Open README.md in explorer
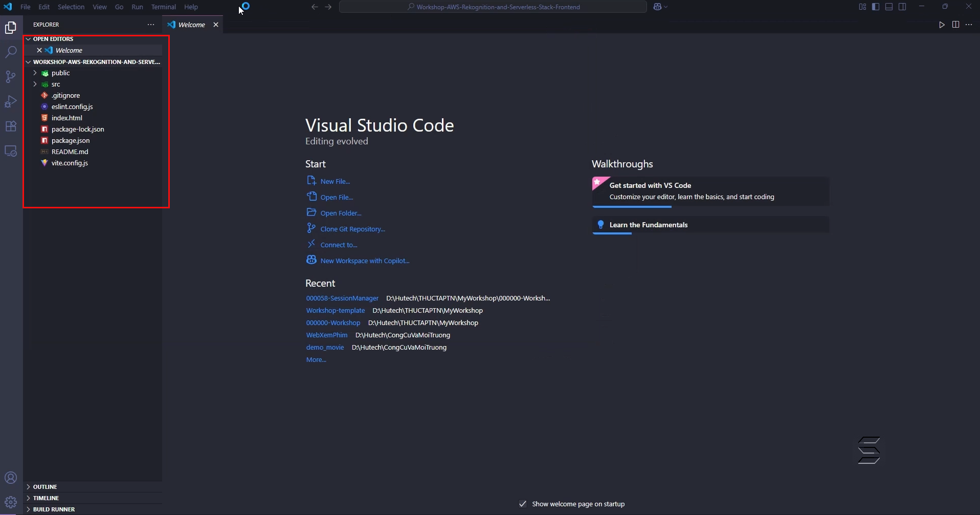The image size is (980, 515). 93,152
